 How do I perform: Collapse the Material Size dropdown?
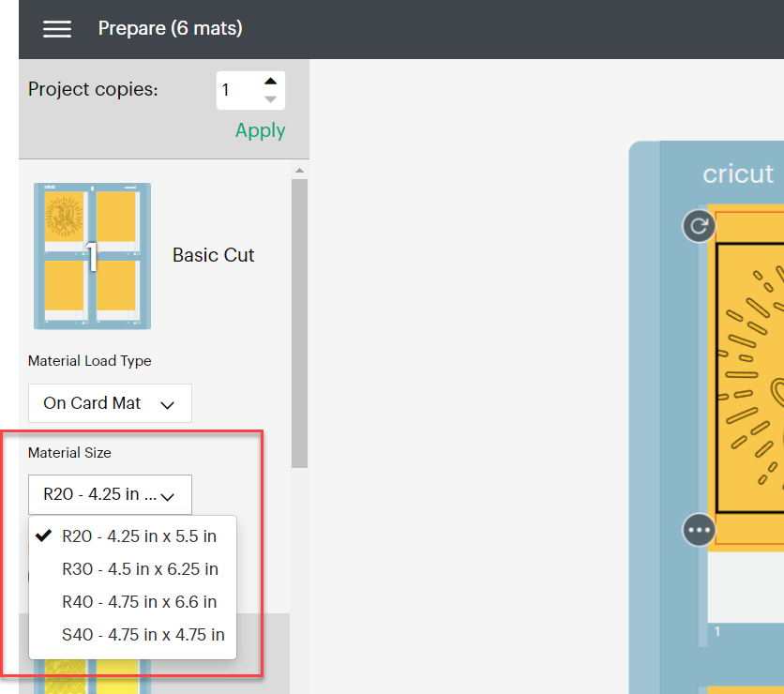pos(110,494)
